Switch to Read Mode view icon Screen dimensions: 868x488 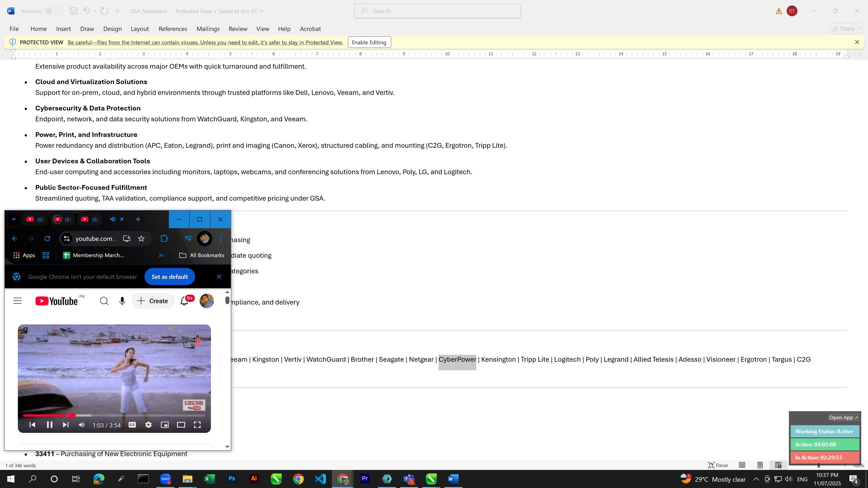(x=742, y=465)
